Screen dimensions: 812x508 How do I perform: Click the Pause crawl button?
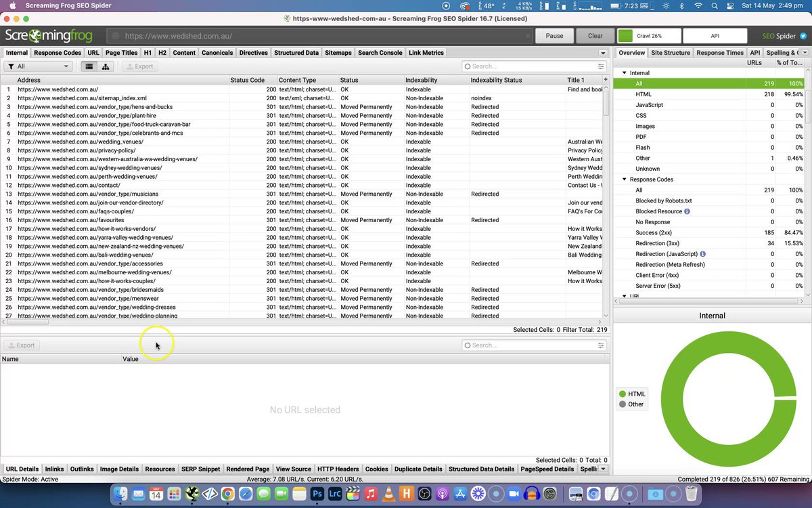pyautogui.click(x=554, y=36)
